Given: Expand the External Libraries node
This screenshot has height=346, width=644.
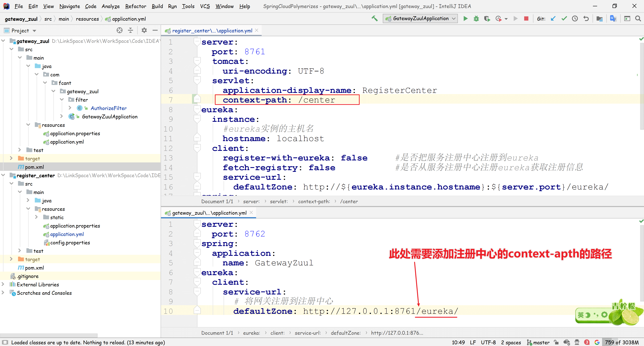Looking at the screenshot, I should click(3, 284).
